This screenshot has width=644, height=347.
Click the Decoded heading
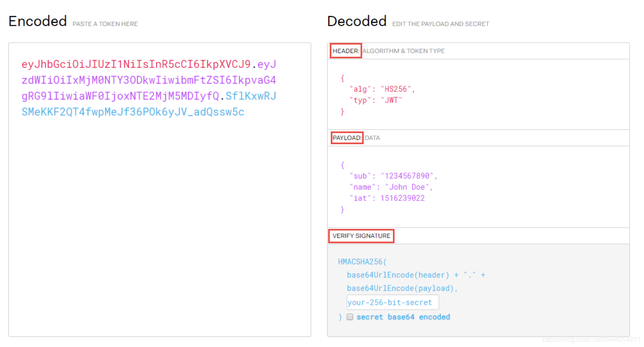point(357,21)
